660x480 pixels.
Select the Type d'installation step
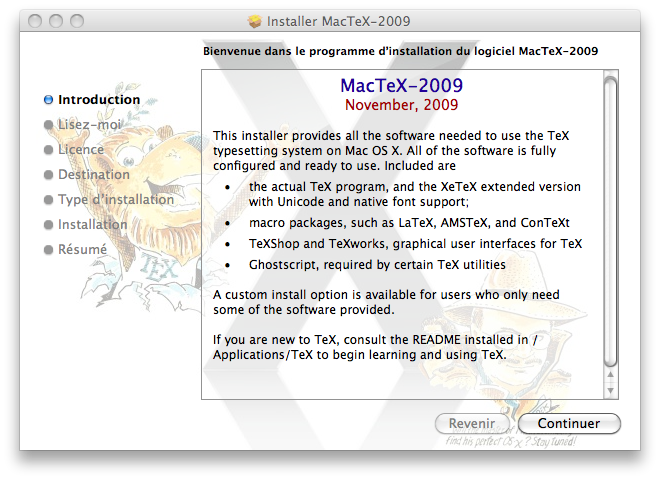[x=116, y=200]
